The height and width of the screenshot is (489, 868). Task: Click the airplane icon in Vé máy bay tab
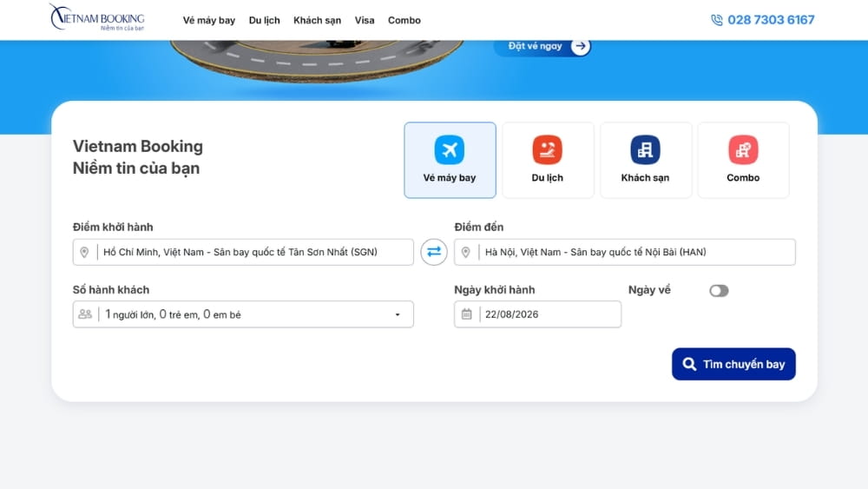point(450,149)
